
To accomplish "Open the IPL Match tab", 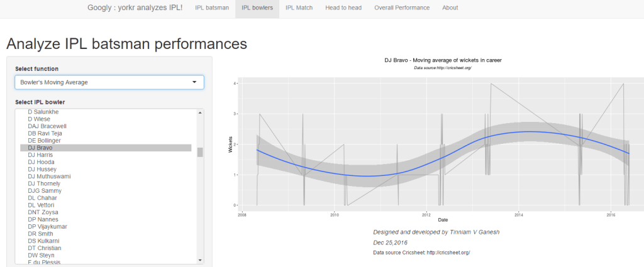I will point(299,8).
